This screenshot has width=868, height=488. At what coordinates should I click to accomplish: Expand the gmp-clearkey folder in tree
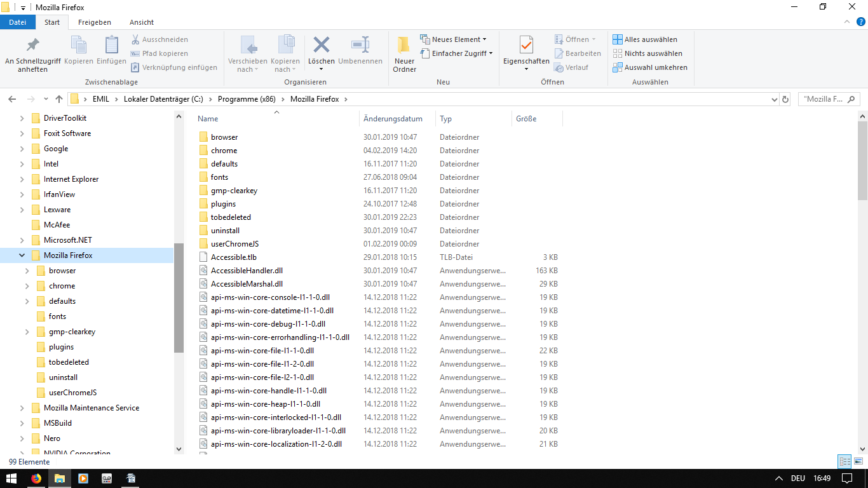click(27, 332)
